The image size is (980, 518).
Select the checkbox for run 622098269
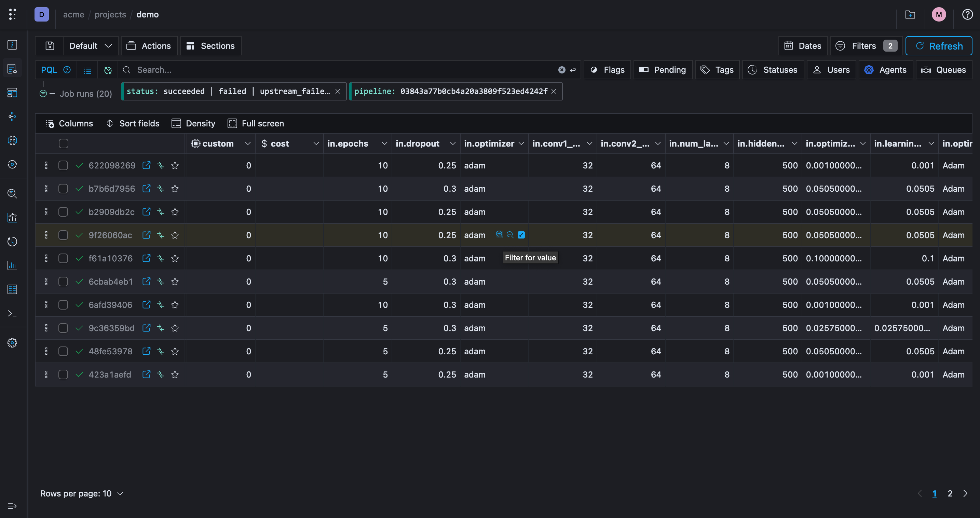[63, 165]
